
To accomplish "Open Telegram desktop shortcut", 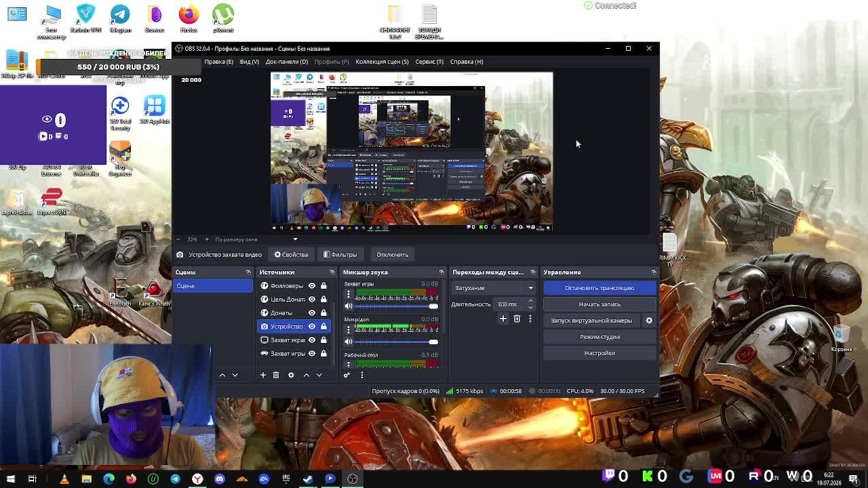I will point(120,19).
